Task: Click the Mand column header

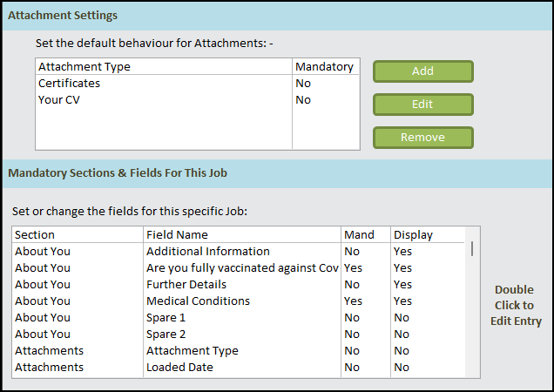Action: pyautogui.click(x=359, y=235)
